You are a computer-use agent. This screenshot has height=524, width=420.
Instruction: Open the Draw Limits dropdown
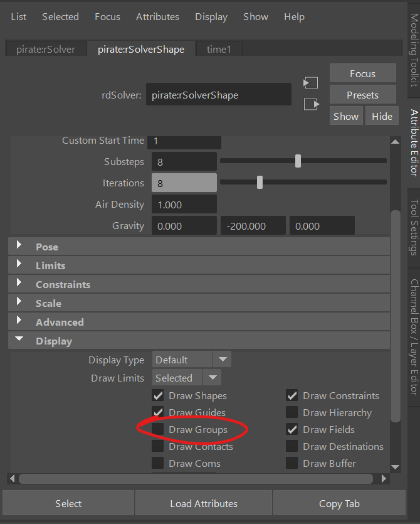pos(212,378)
